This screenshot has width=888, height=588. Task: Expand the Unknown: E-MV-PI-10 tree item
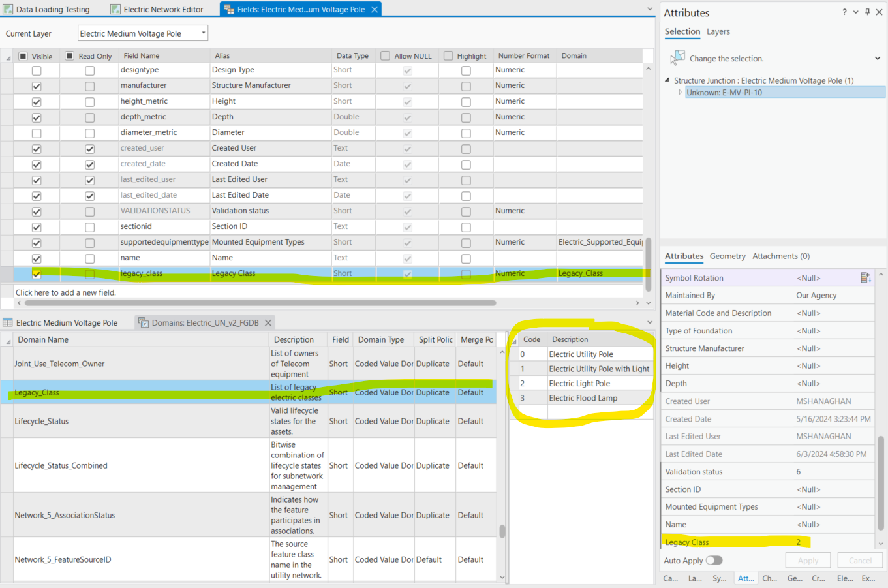coord(681,91)
